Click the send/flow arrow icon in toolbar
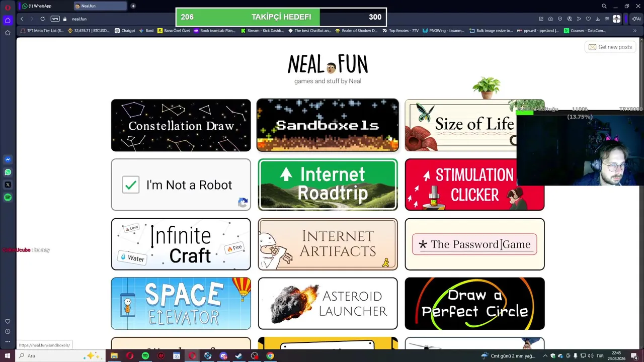 point(579,19)
